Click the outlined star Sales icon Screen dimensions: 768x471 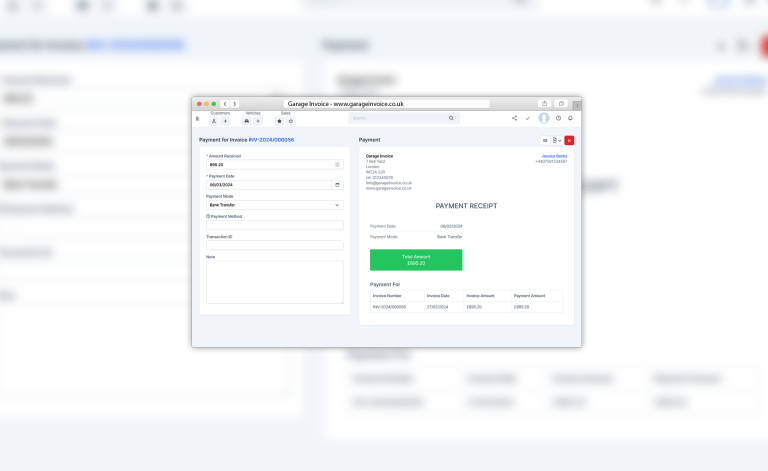(291, 121)
